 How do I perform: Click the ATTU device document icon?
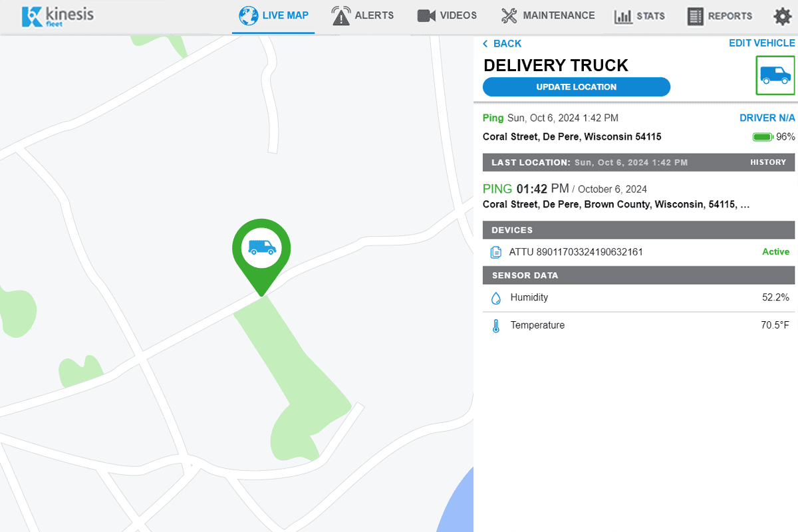(x=495, y=252)
